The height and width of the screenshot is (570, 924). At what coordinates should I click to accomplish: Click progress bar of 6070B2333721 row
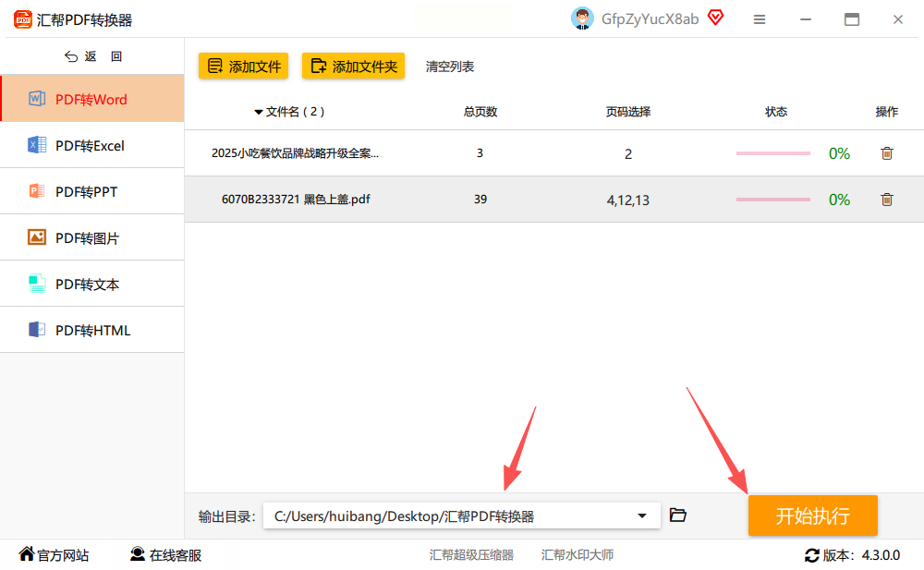click(x=773, y=200)
